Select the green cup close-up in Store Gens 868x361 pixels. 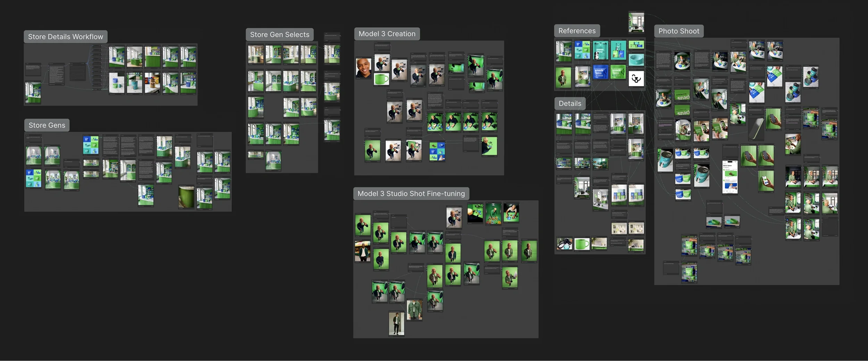[186, 197]
